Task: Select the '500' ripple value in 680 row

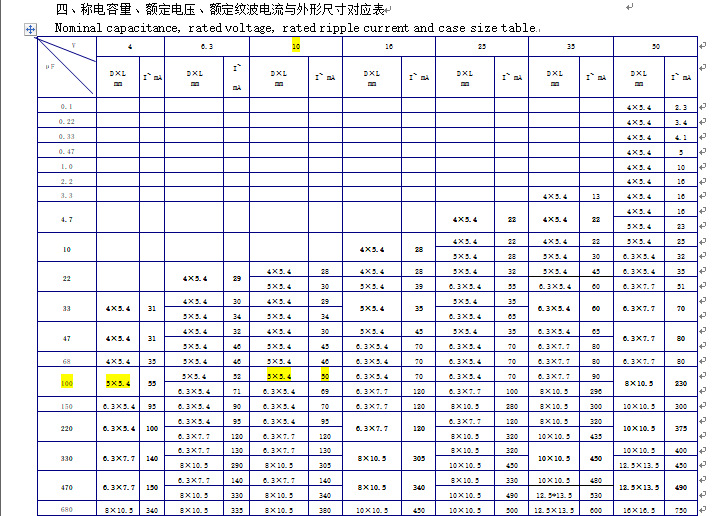Action: tap(512, 510)
